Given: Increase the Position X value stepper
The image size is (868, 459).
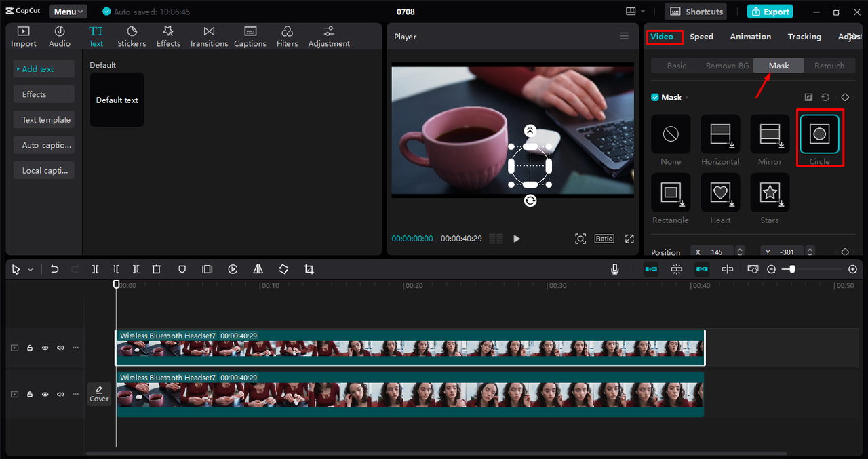Looking at the screenshot, I should pyautogui.click(x=740, y=249).
